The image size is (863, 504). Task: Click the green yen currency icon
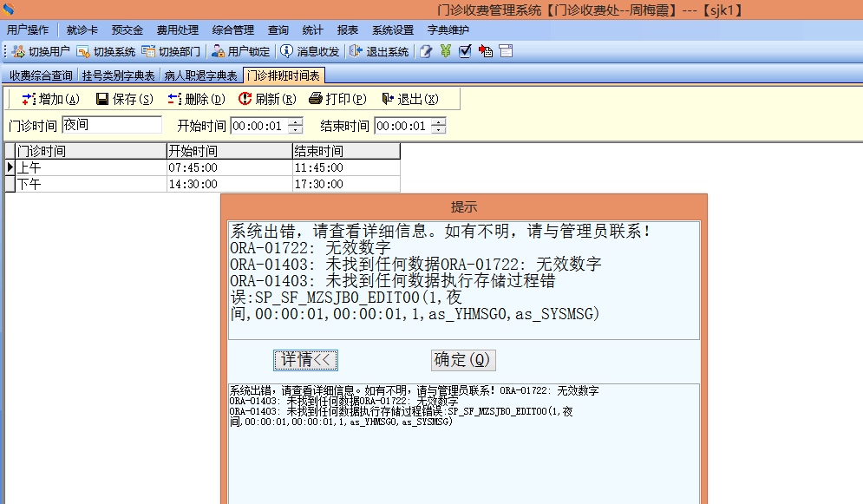[x=445, y=51]
